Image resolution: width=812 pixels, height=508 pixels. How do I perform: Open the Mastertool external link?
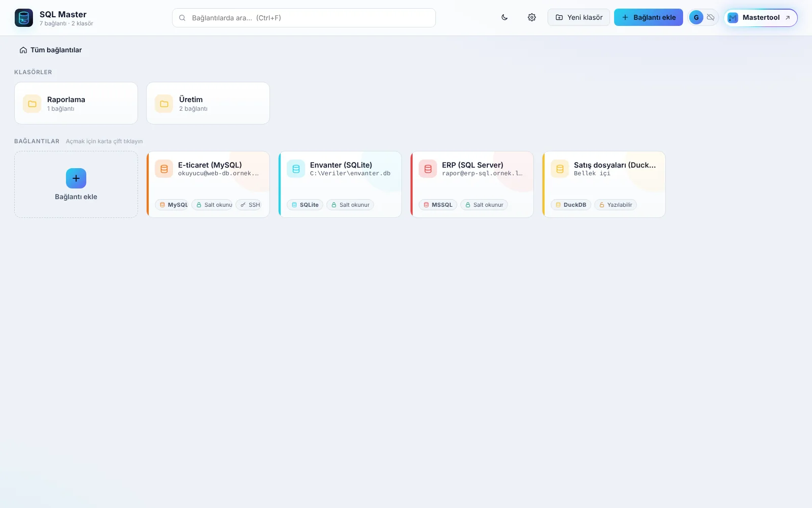click(x=760, y=17)
